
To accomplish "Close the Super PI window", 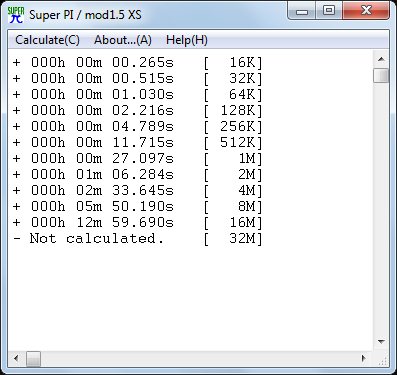I will (x=366, y=11).
